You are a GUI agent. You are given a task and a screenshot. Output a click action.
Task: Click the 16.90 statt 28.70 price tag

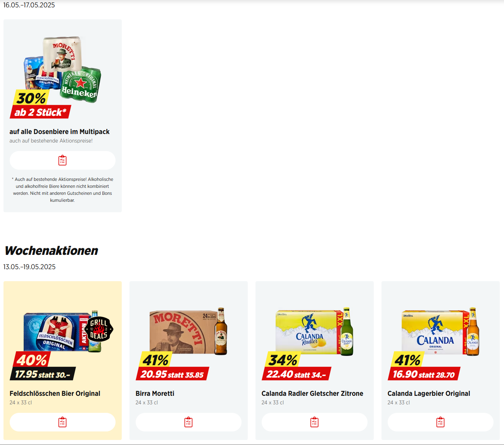pos(424,374)
